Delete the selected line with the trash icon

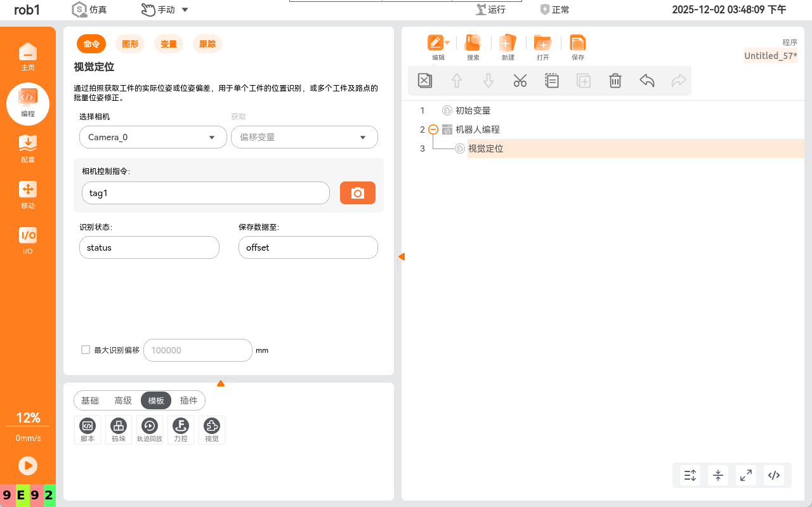615,81
